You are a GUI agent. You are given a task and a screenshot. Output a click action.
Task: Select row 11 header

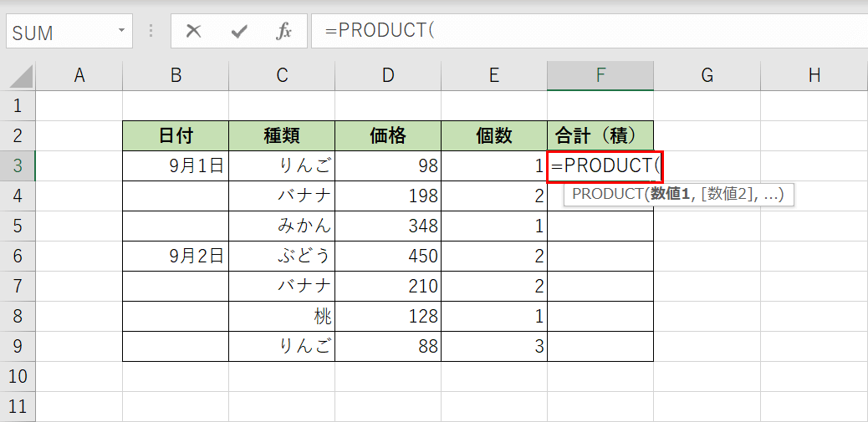18,406
